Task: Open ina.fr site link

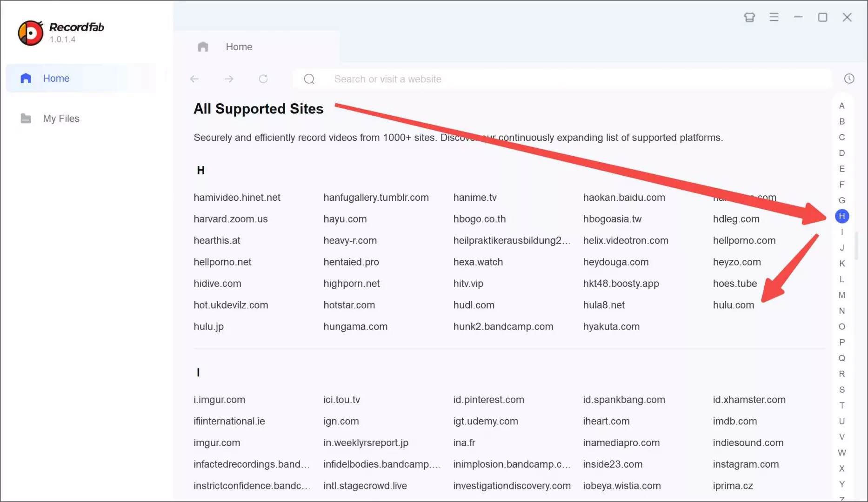Action: pos(464,443)
